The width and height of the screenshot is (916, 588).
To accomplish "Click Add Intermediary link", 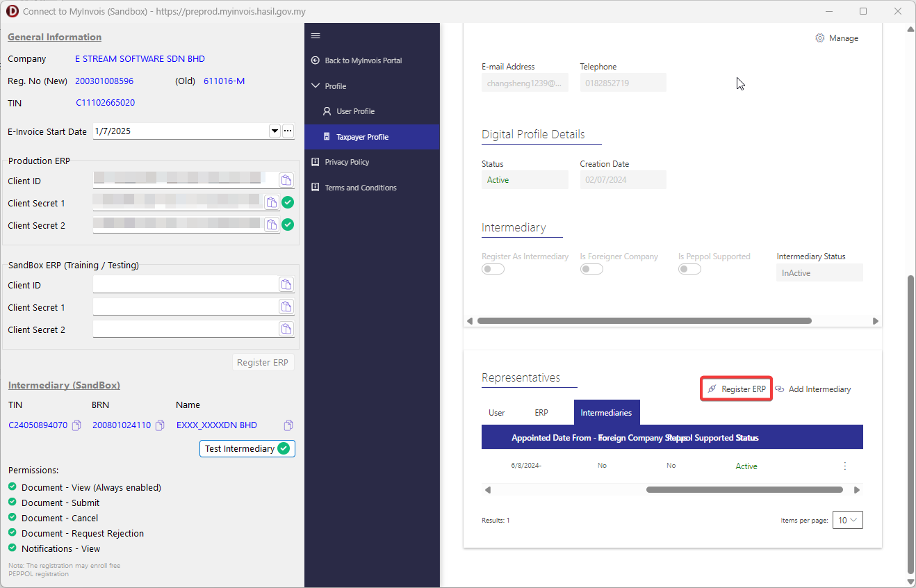I will click(x=813, y=389).
